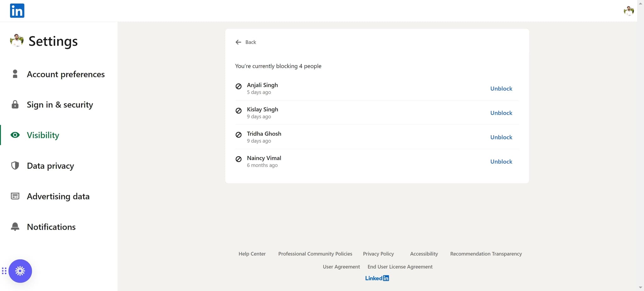Viewport: 644px width, 291px height.
Task: Click the back arrow icon
Action: (238, 42)
